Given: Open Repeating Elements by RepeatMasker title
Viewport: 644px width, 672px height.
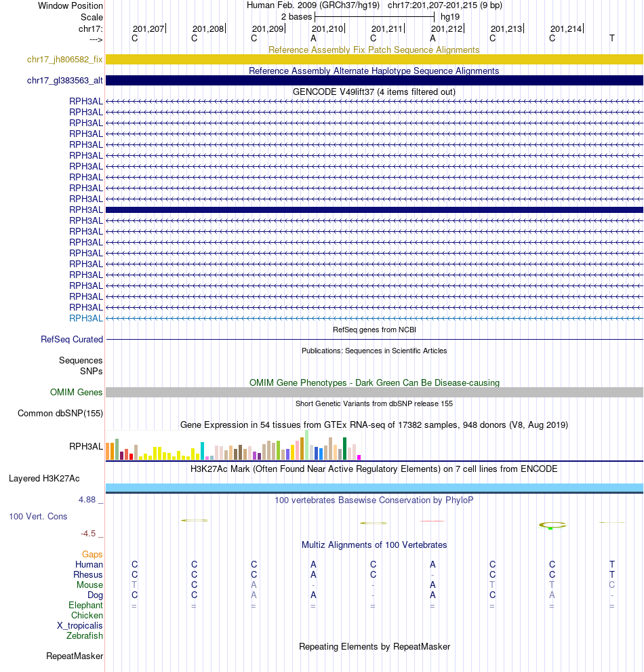Looking at the screenshot, I should tap(374, 646).
